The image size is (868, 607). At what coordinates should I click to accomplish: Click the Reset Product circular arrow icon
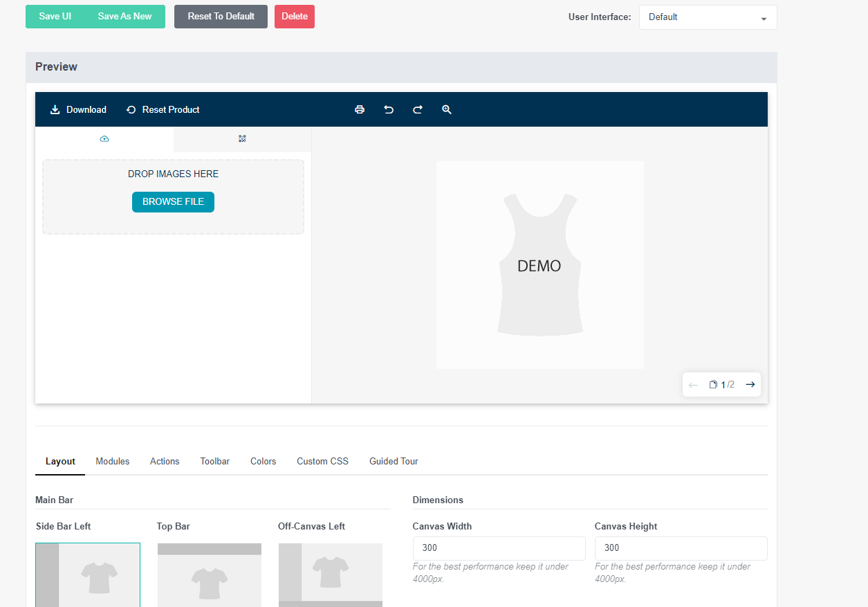(131, 109)
